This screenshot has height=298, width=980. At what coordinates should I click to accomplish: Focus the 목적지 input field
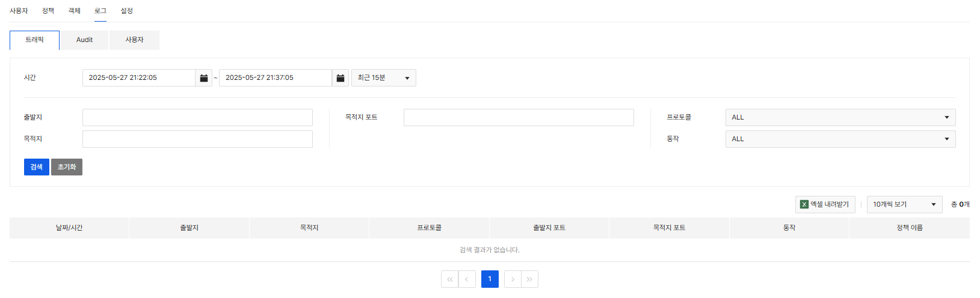[197, 139]
